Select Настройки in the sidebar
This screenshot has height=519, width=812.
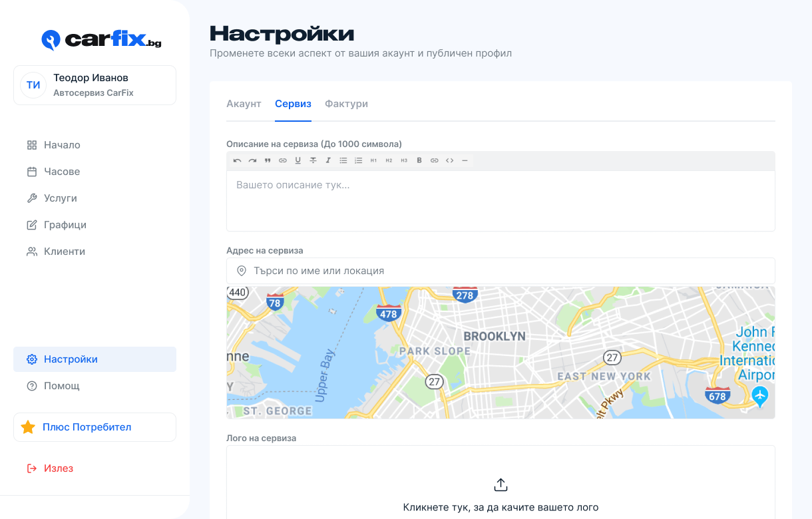pos(95,359)
